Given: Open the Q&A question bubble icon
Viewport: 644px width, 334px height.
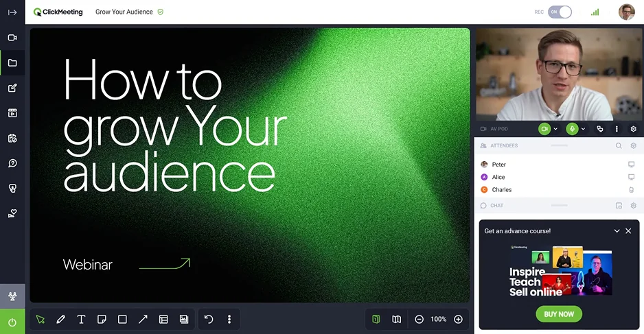Looking at the screenshot, I should click(x=12, y=163).
